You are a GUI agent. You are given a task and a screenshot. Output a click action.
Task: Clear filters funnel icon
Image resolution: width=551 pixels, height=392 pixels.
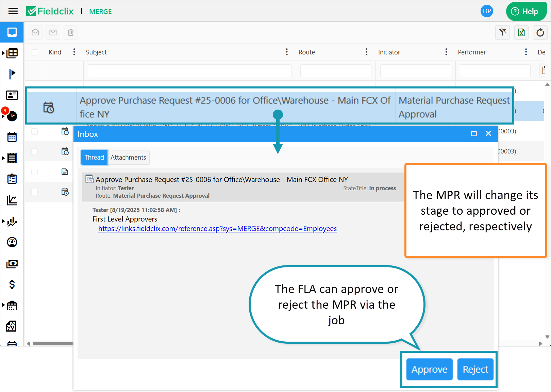[x=503, y=32]
